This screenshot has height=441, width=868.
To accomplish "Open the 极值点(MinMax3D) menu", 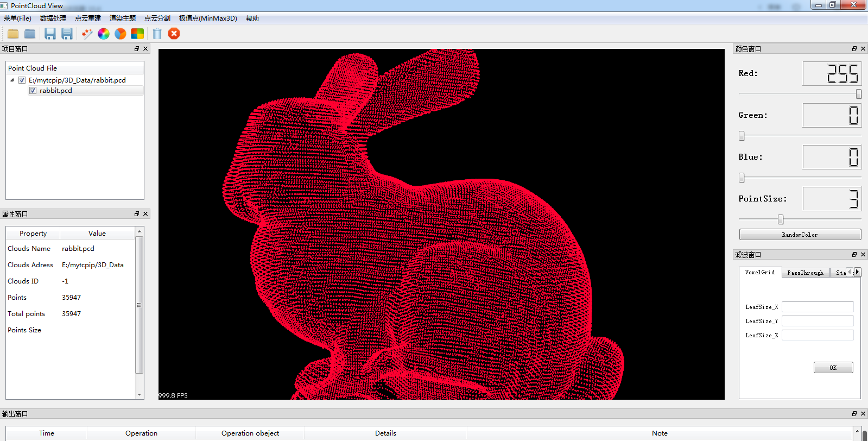I will 208,18.
